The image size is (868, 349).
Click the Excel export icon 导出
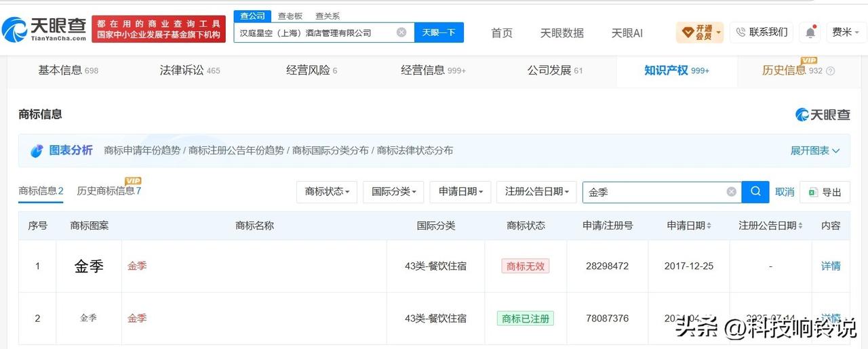coord(813,192)
